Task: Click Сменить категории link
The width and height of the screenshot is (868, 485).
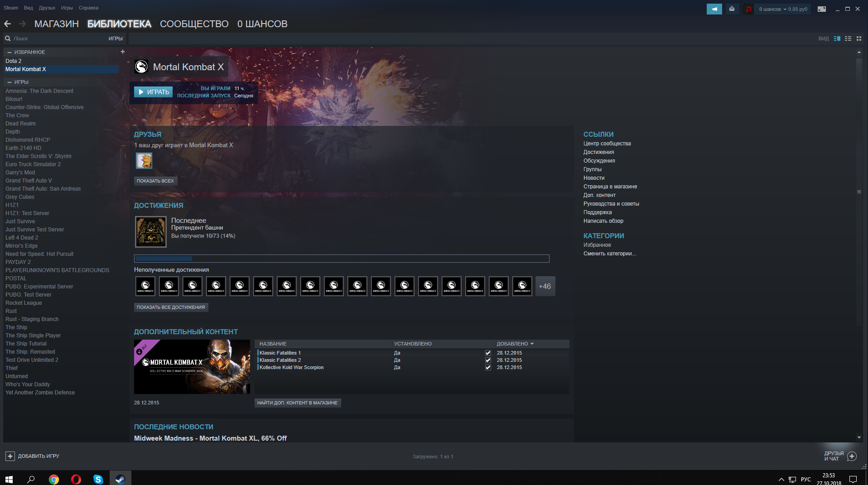Action: coord(610,254)
